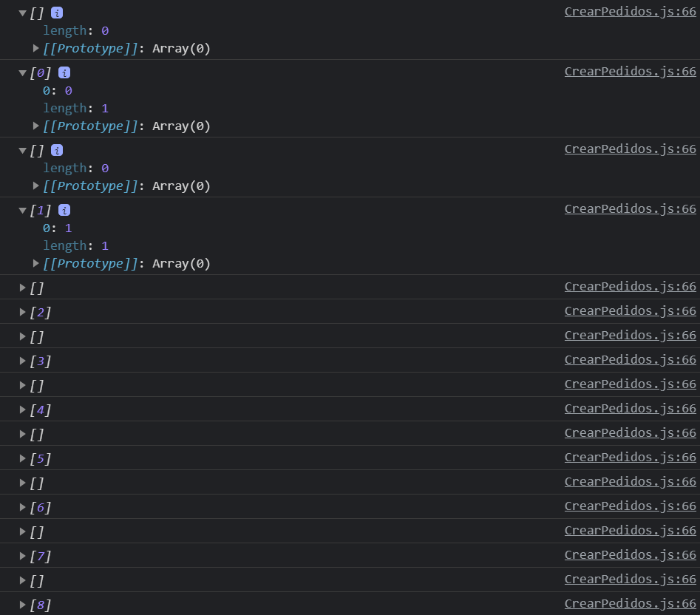
Task: Click the info icon beside the [0] array
Action: [64, 72]
